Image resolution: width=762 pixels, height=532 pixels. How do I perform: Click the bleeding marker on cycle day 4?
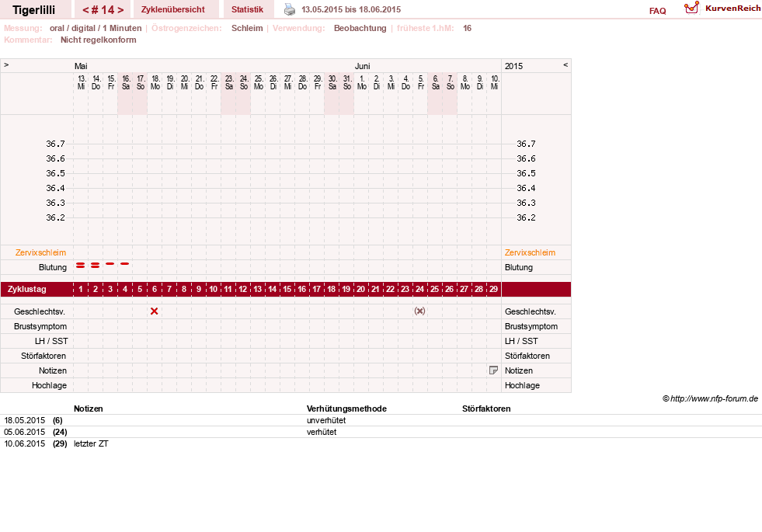pyautogui.click(x=125, y=263)
